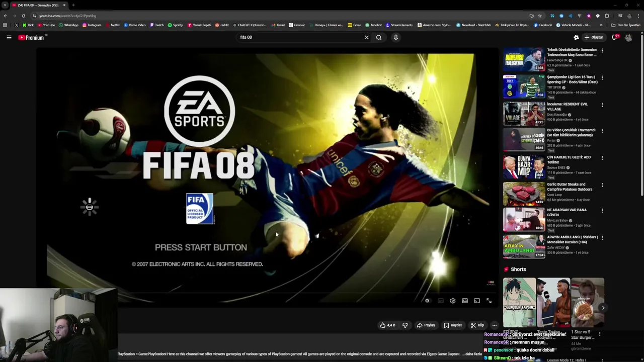
Task: Open options menu for Resident Evil Village video
Action: [602, 105]
